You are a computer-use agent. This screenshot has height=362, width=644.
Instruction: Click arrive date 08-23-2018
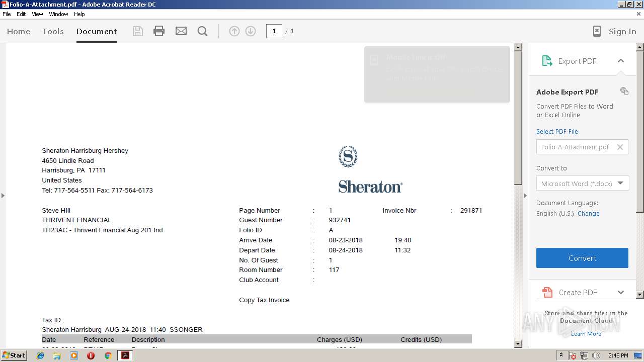[346, 240]
